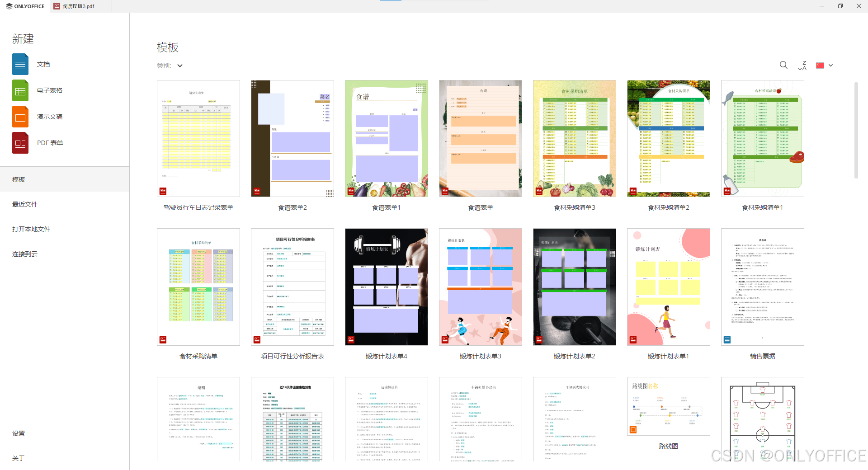The height and width of the screenshot is (470, 868).
Task: Click the 销售票据 template title
Action: [763, 356]
